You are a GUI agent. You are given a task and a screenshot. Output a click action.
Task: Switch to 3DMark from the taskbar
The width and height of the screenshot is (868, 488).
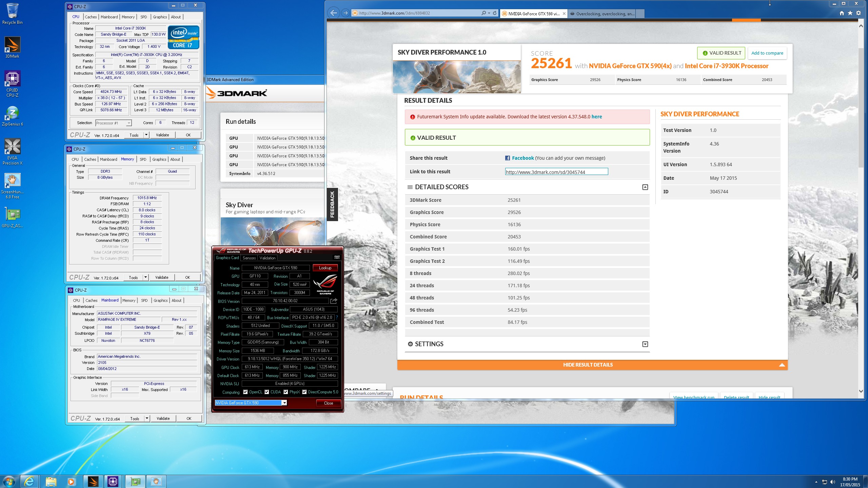[x=93, y=482]
